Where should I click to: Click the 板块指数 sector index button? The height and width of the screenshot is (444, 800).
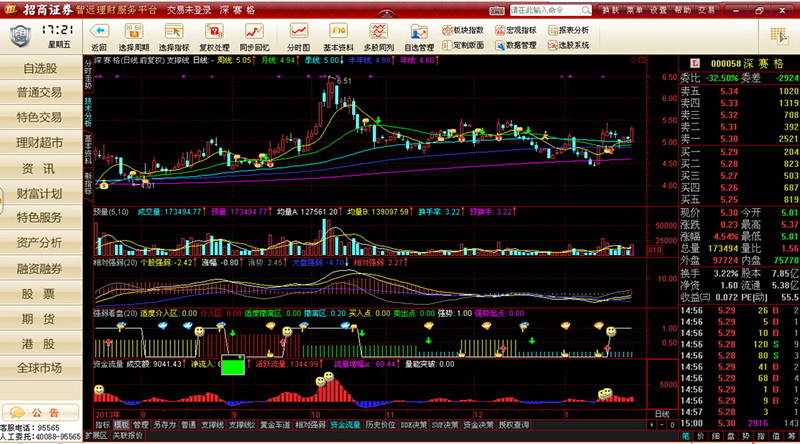[464, 30]
